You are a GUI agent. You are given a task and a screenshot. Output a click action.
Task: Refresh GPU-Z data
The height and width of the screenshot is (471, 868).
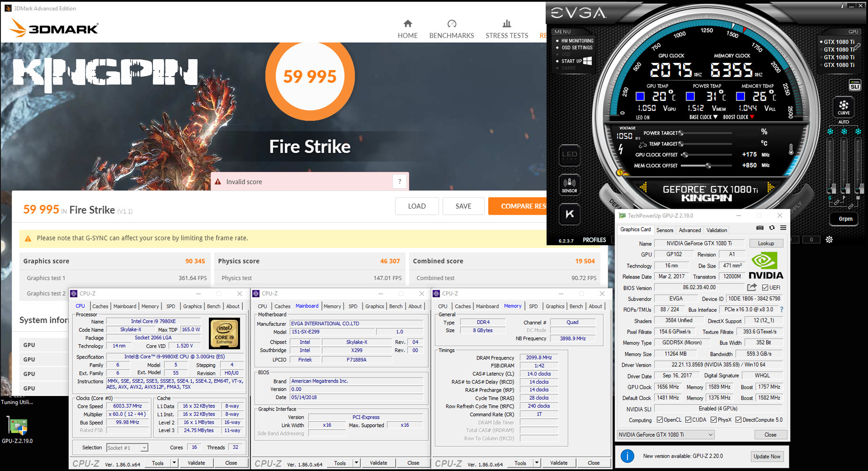(x=772, y=228)
